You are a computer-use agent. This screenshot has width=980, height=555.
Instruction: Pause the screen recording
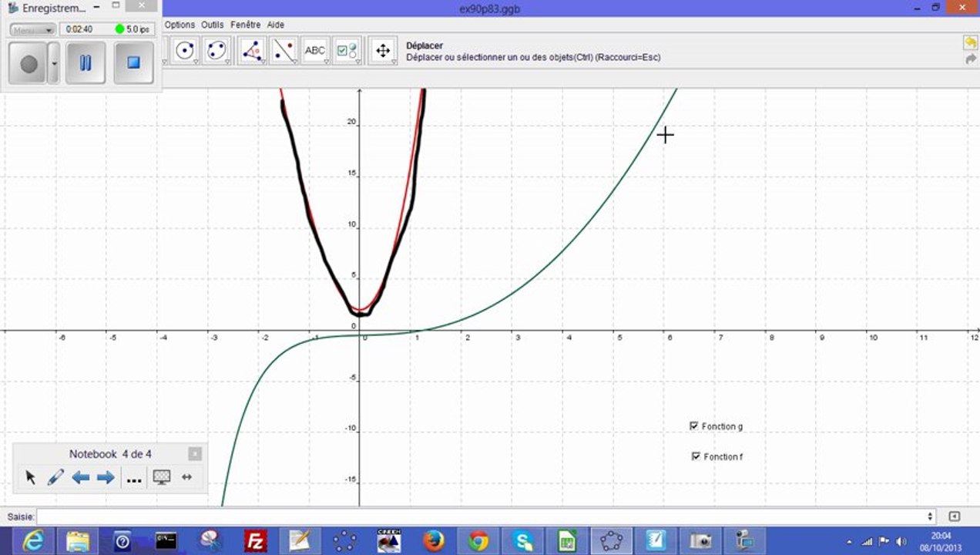pos(86,63)
